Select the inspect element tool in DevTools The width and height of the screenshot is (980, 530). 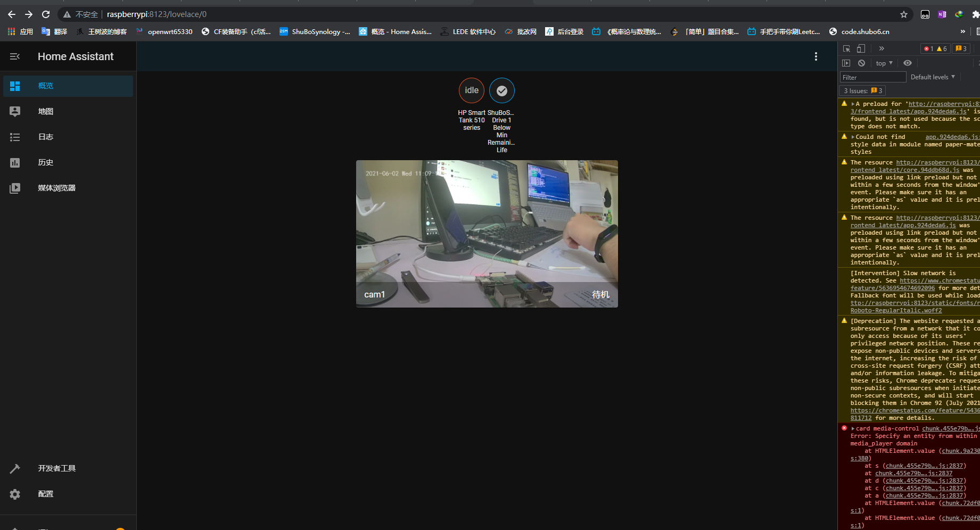pos(846,48)
